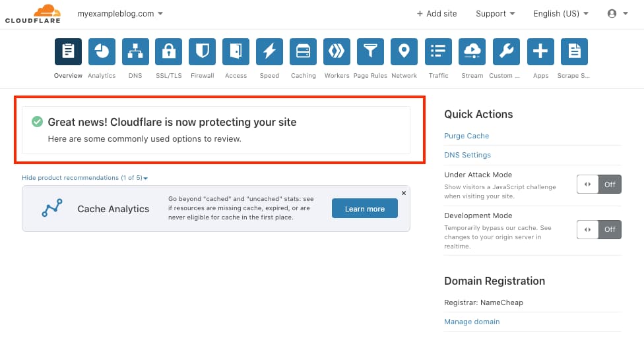The image size is (644, 342).
Task: Click the Cloudflare logo
Action: tap(33, 14)
